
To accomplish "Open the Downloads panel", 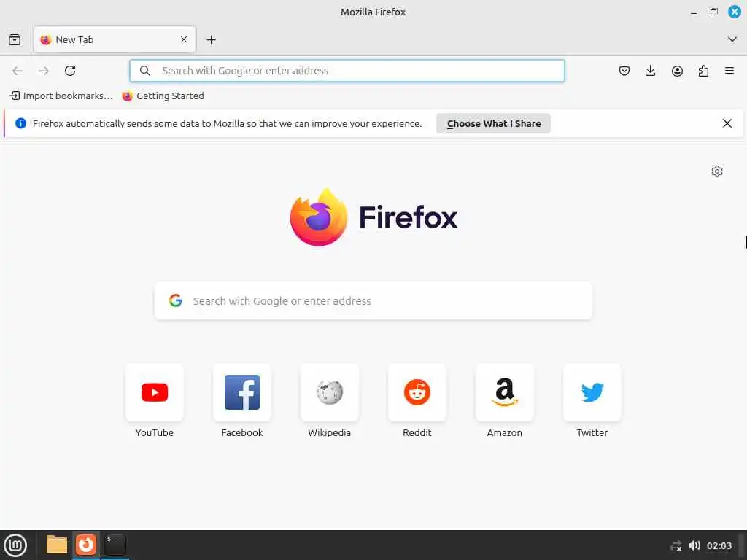I will point(650,71).
